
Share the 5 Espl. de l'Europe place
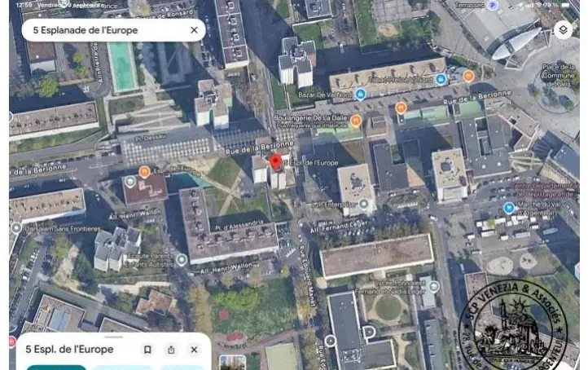[171, 350]
